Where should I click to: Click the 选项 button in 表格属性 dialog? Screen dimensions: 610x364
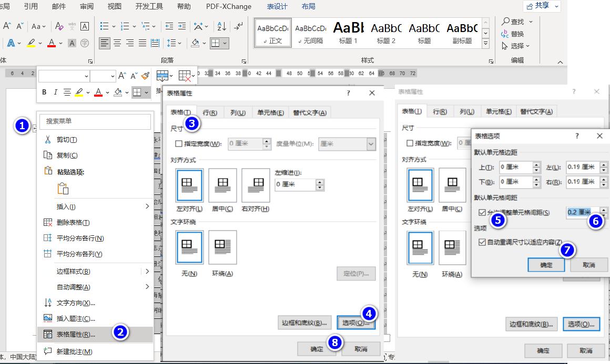(x=355, y=323)
